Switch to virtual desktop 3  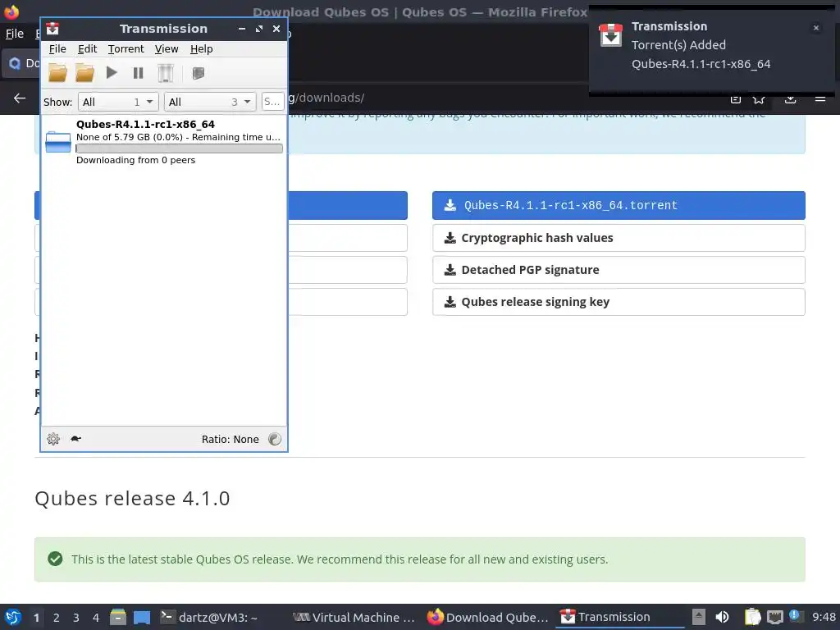coord(76,618)
